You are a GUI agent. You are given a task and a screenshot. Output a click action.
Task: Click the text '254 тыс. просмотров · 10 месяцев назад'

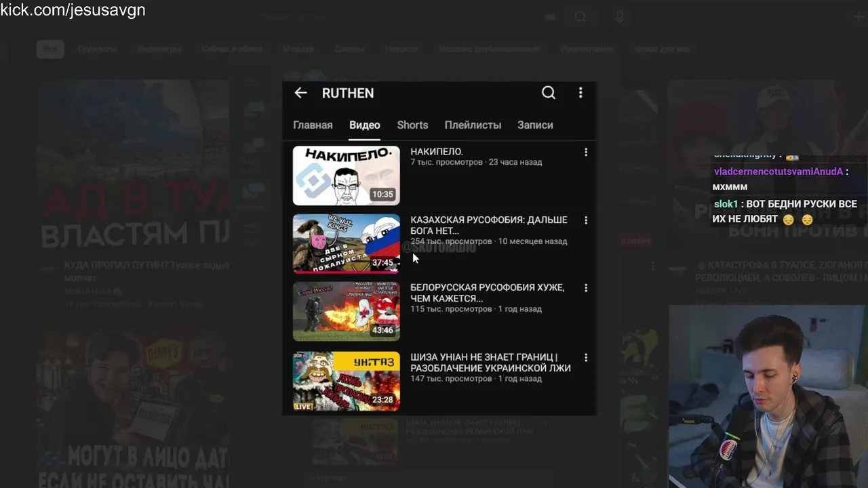click(488, 241)
